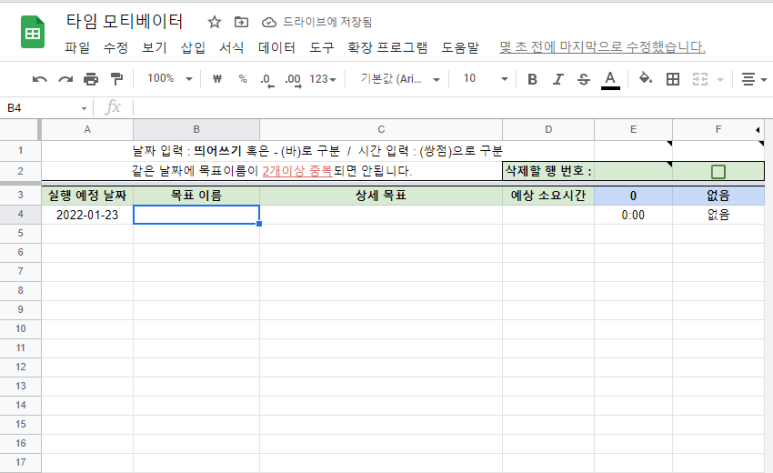Open the 보기 menu
The height and width of the screenshot is (473, 773).
[x=154, y=47]
